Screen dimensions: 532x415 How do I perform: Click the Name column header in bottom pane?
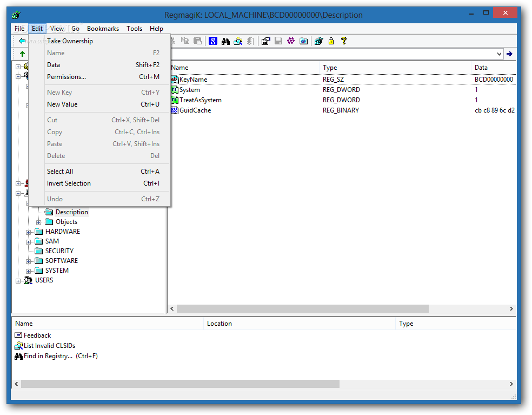point(108,324)
